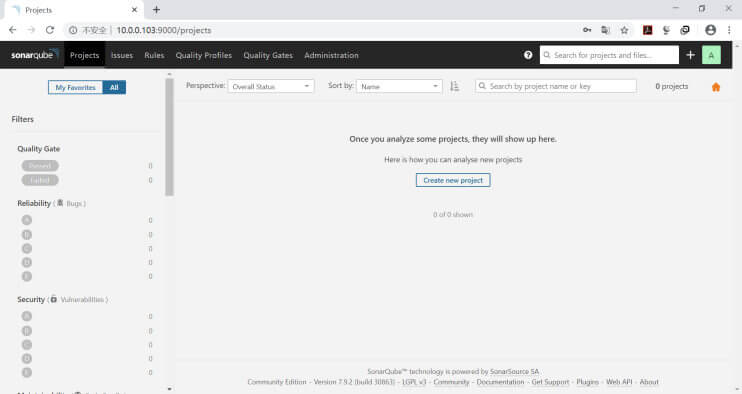The width and height of the screenshot is (742, 394).
Task: Click the 0 of 0 shown text
Action: (x=453, y=215)
